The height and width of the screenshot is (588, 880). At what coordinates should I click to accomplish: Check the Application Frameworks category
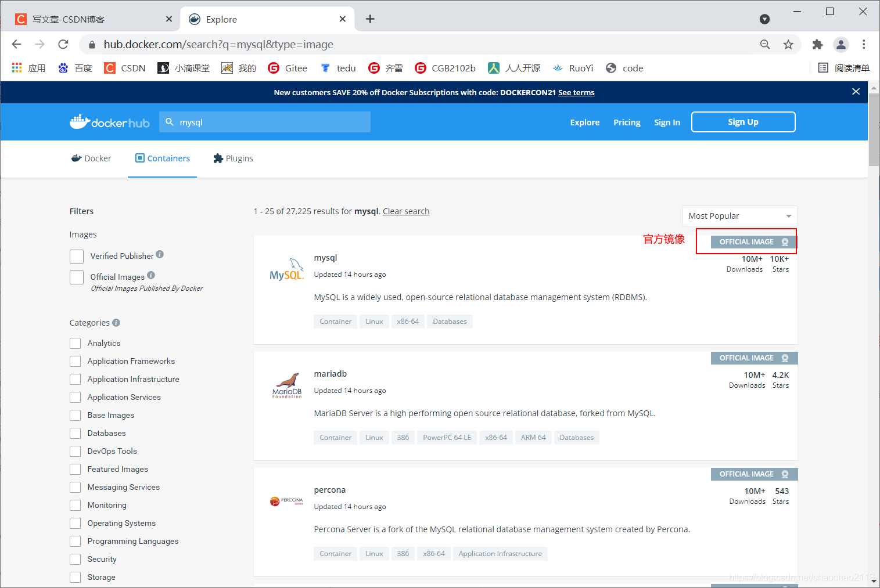click(x=75, y=361)
